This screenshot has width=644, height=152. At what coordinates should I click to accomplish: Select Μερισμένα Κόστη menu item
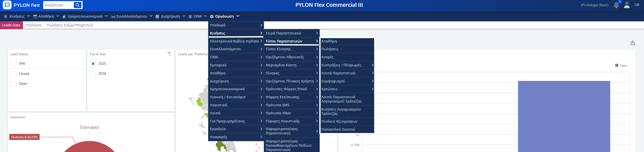(x=292, y=65)
